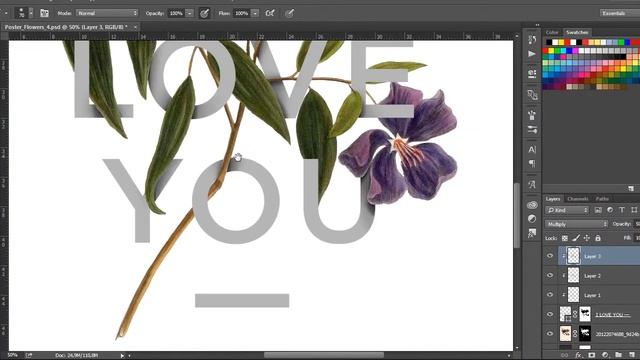Open status bar info arrow menu
Image resolution: width=640 pixels, height=360 pixels.
[x=122, y=356]
